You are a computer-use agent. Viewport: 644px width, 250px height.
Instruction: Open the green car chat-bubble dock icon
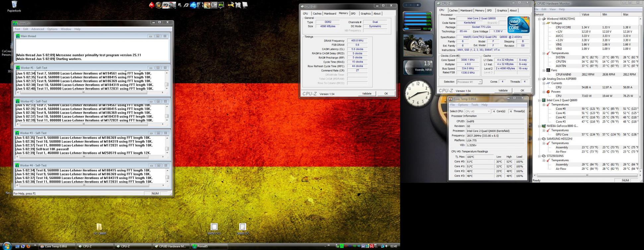(221, 5)
